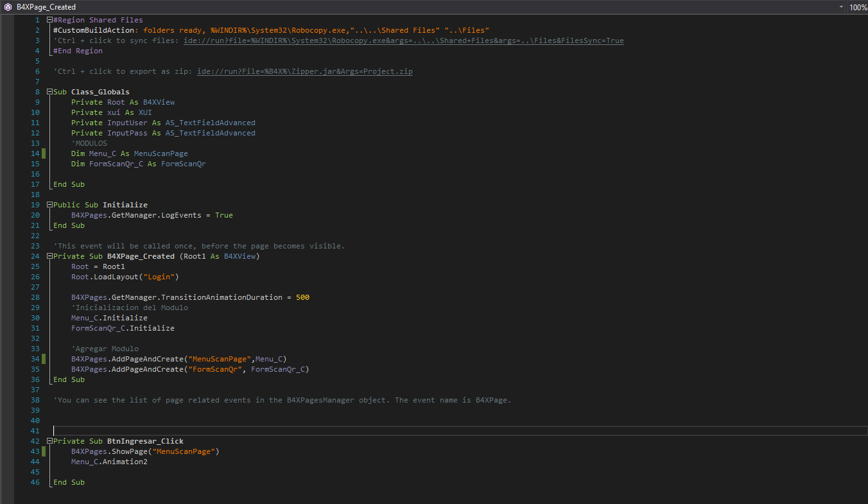Click the 'Inicializacion del Modulo comment

(x=130, y=308)
